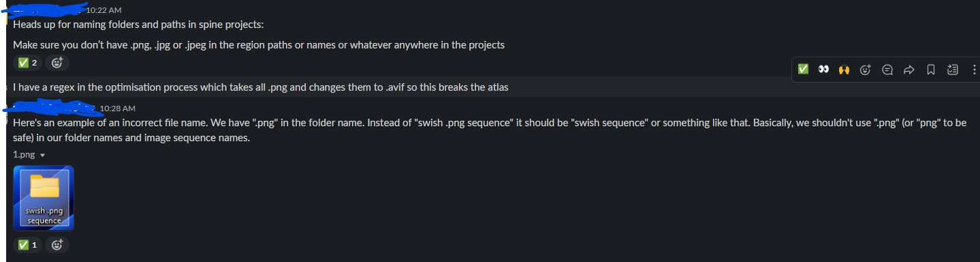Forward this message with the arrow icon
Screen dimensions: 980x262
[x=908, y=69]
